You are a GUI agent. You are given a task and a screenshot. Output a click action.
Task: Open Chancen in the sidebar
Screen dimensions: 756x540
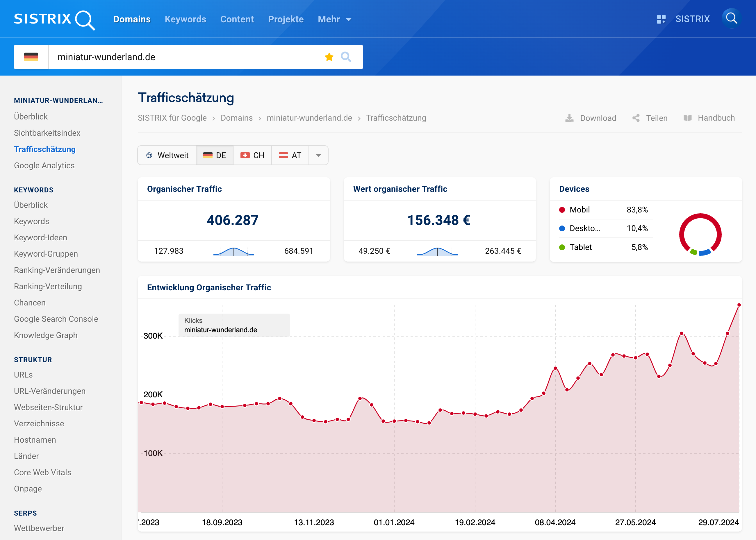pyautogui.click(x=30, y=303)
